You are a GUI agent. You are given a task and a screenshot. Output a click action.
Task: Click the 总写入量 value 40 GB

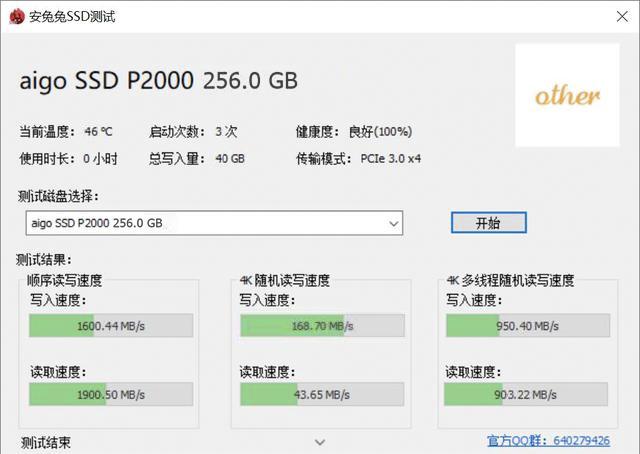coord(230,158)
